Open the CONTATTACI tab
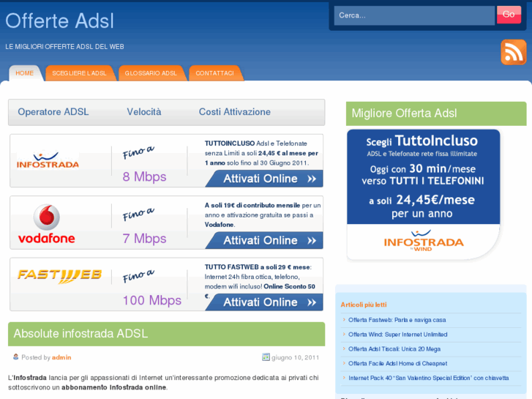The image size is (532, 399). coord(214,73)
